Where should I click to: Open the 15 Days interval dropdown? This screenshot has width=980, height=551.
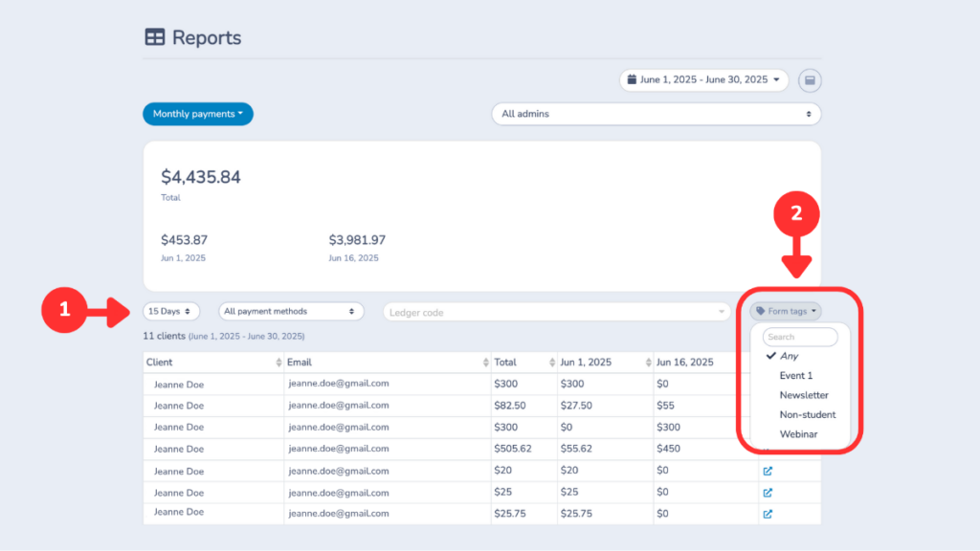(170, 310)
